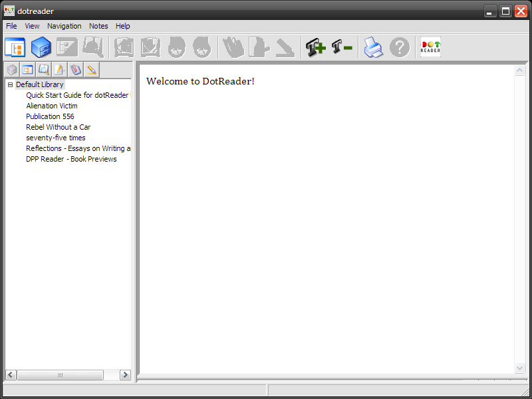
Task: Open the File menu
Action: pyautogui.click(x=11, y=26)
